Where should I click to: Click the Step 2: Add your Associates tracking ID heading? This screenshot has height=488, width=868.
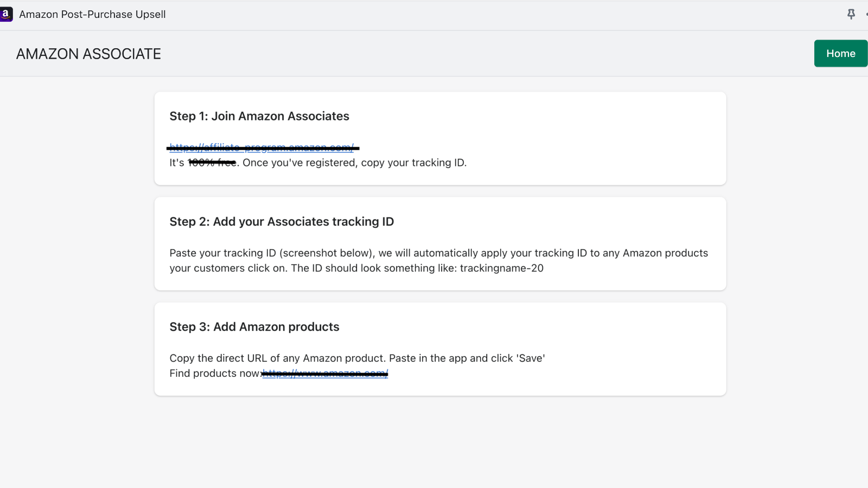pyautogui.click(x=282, y=221)
